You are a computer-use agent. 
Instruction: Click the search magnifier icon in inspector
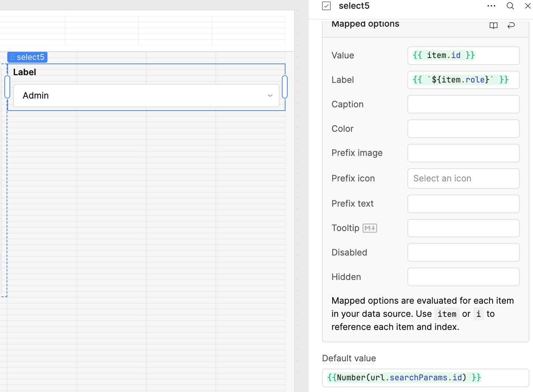pyautogui.click(x=510, y=6)
